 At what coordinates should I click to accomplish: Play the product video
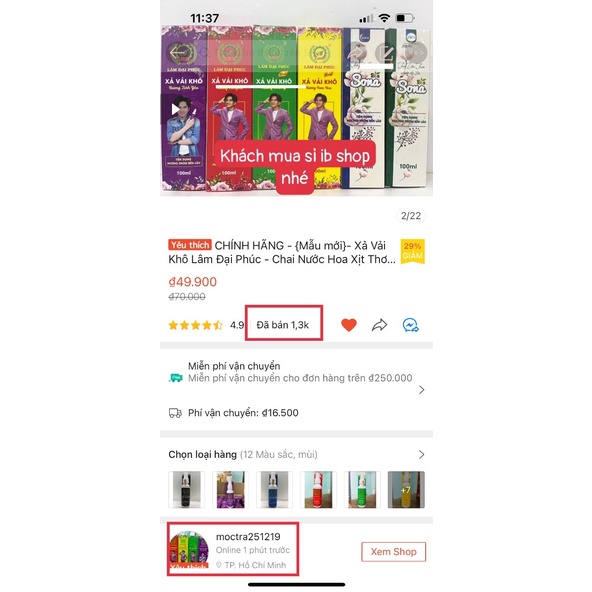pyautogui.click(x=175, y=109)
